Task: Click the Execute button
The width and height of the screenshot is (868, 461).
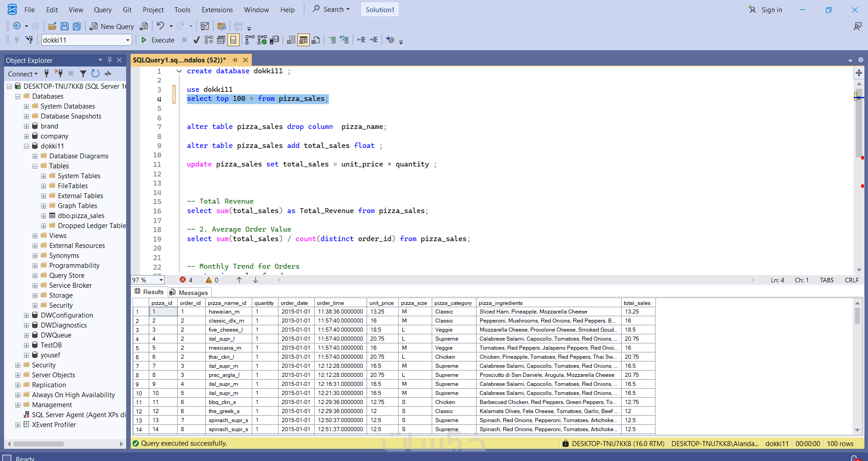Action: pyautogui.click(x=158, y=40)
